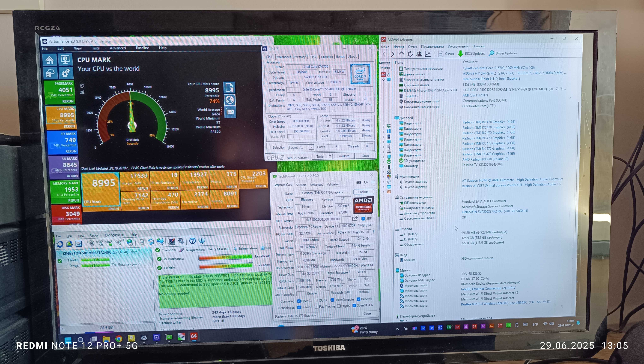Click the blue refresh arrows icon in Hard Disk Sentinel

tap(60, 244)
